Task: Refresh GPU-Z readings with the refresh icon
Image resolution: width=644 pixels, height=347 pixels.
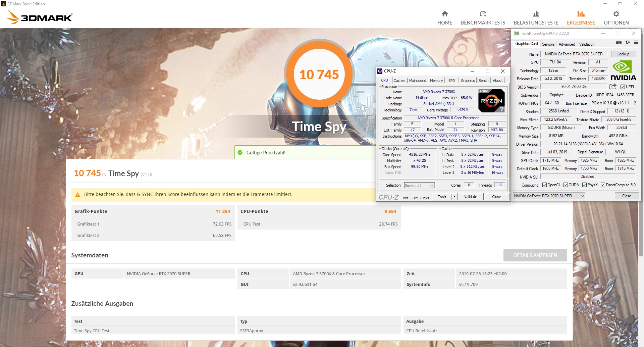Action: [628, 43]
